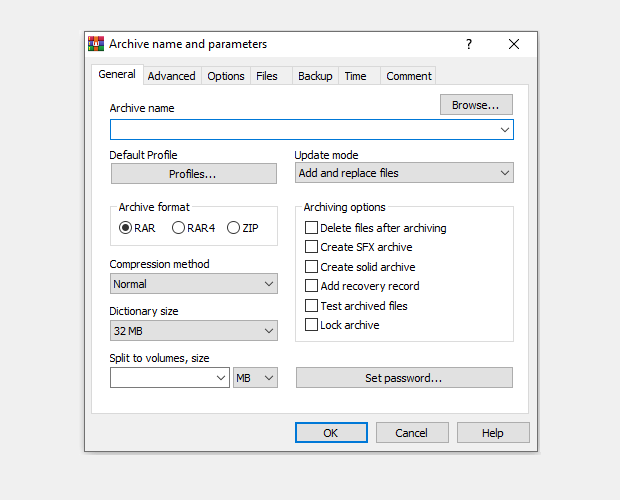This screenshot has width=620, height=500.
Task: Click the Dictionary size label
Action: coord(144,311)
